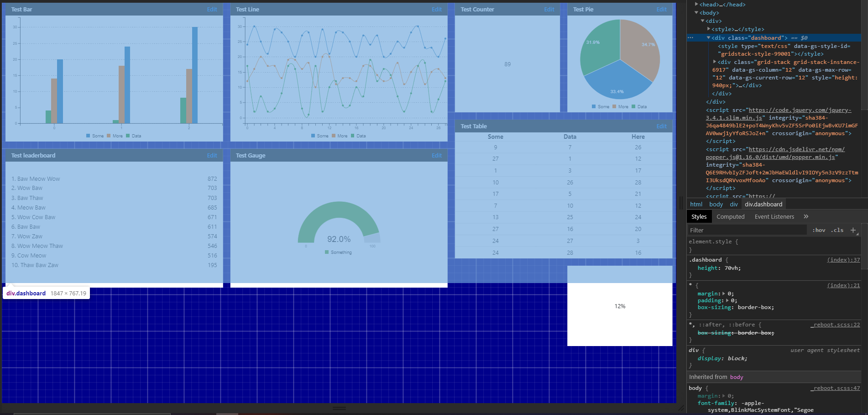Click leaderboard row '5. Wow Cow Baw'

114,217
